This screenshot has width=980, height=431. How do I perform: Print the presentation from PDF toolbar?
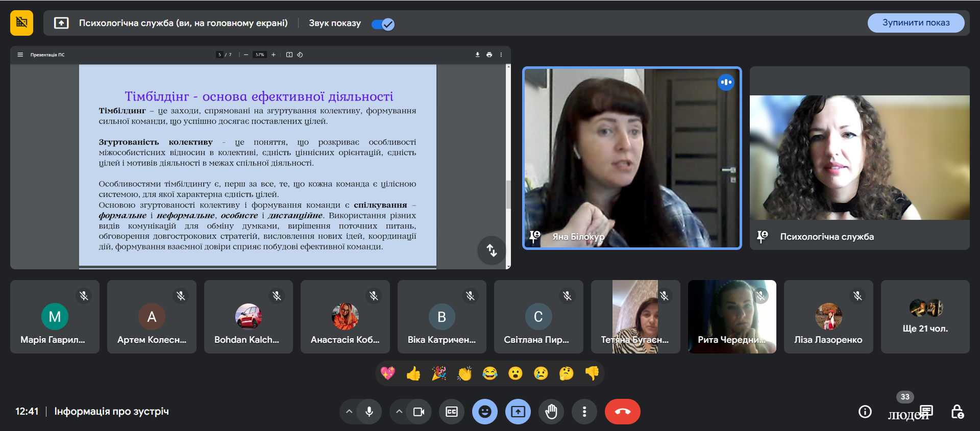tap(489, 55)
